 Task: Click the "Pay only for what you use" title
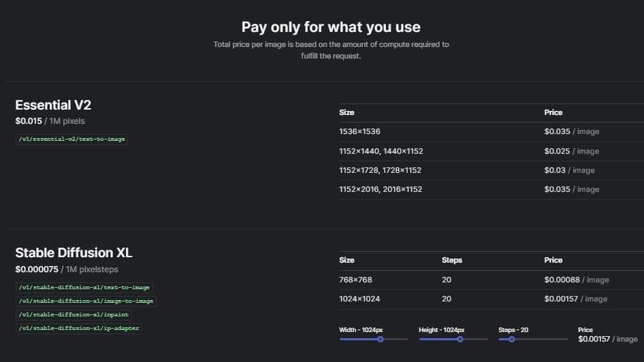pos(331,27)
